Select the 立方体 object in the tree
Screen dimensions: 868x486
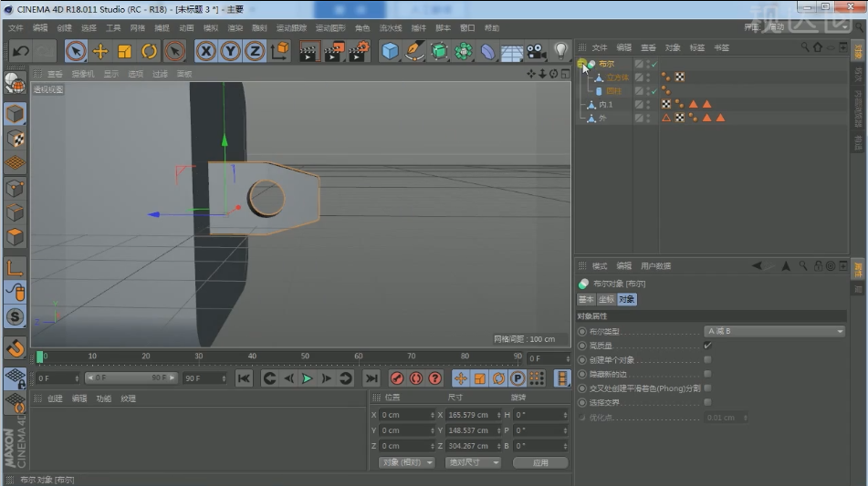pos(617,78)
